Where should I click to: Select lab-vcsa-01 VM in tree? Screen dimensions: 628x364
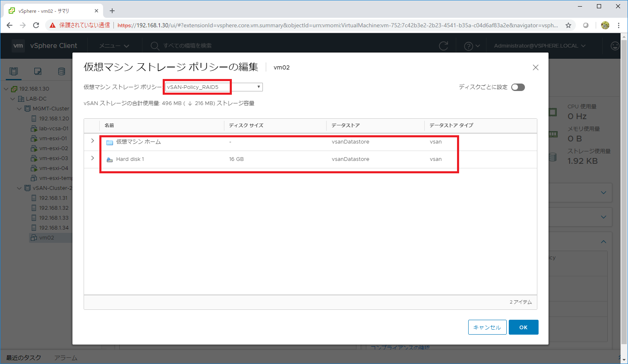pos(54,129)
